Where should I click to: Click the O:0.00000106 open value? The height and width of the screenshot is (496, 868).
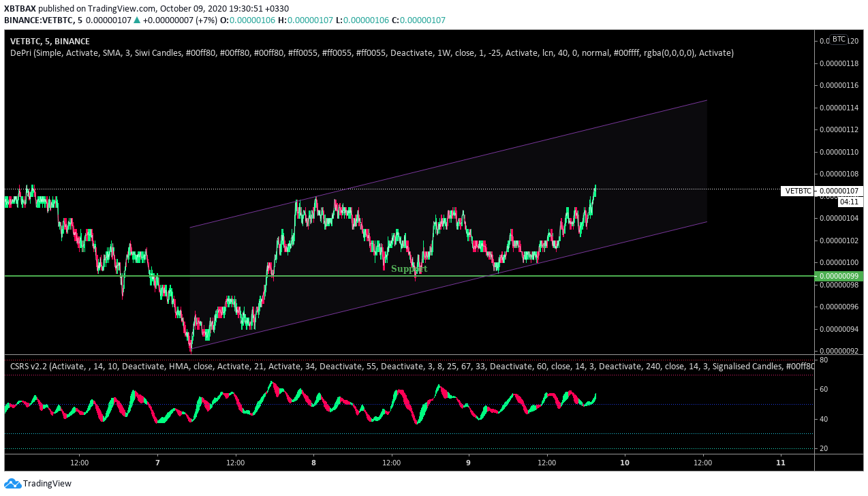[x=248, y=20]
